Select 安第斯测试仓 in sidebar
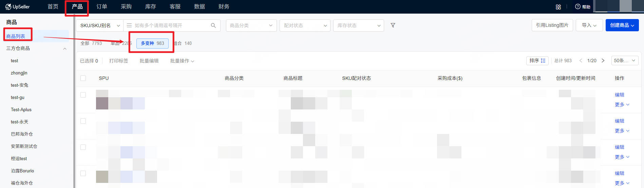644x188 pixels. (x=24, y=147)
